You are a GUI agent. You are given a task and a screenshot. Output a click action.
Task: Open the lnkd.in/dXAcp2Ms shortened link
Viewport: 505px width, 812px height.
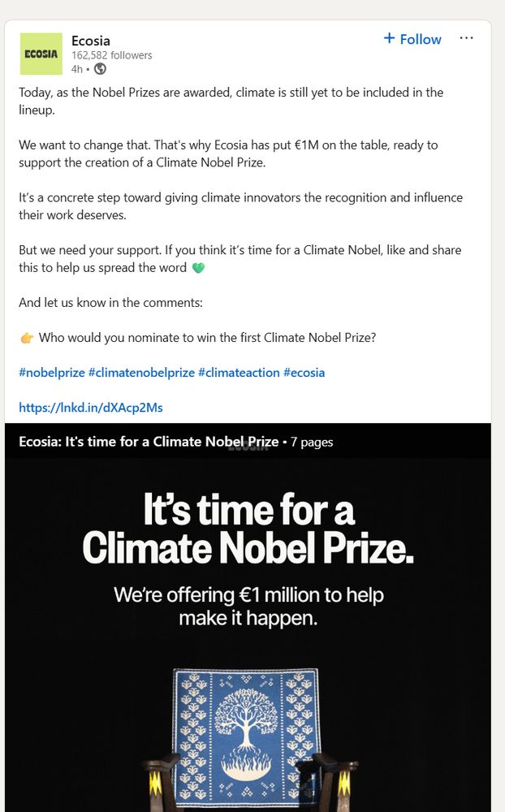point(91,407)
